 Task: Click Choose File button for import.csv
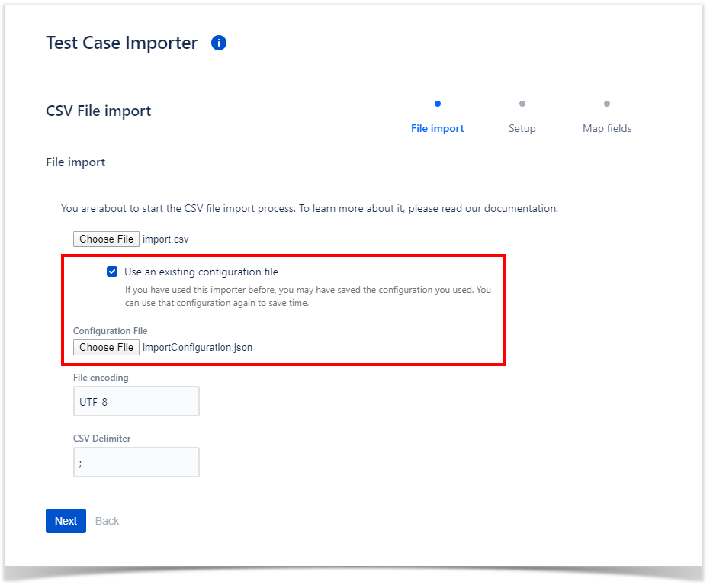[x=107, y=239]
